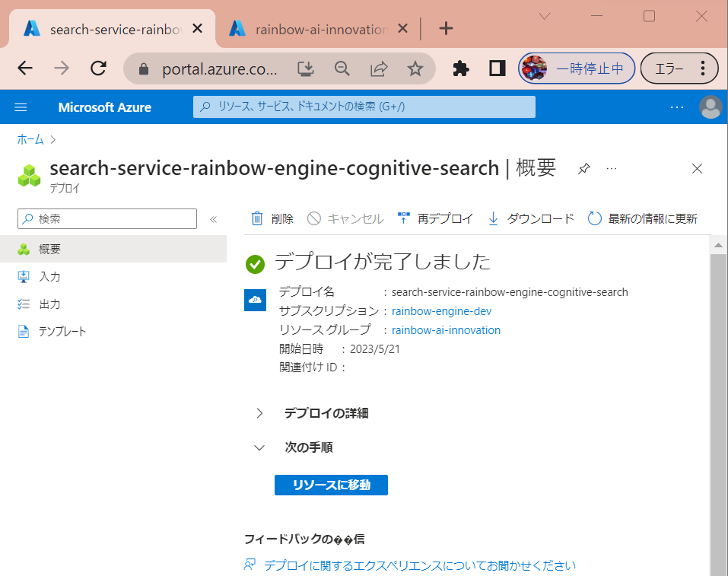Focus the Azure resource search box
Screen dimensions: 728x576
pos(364,107)
